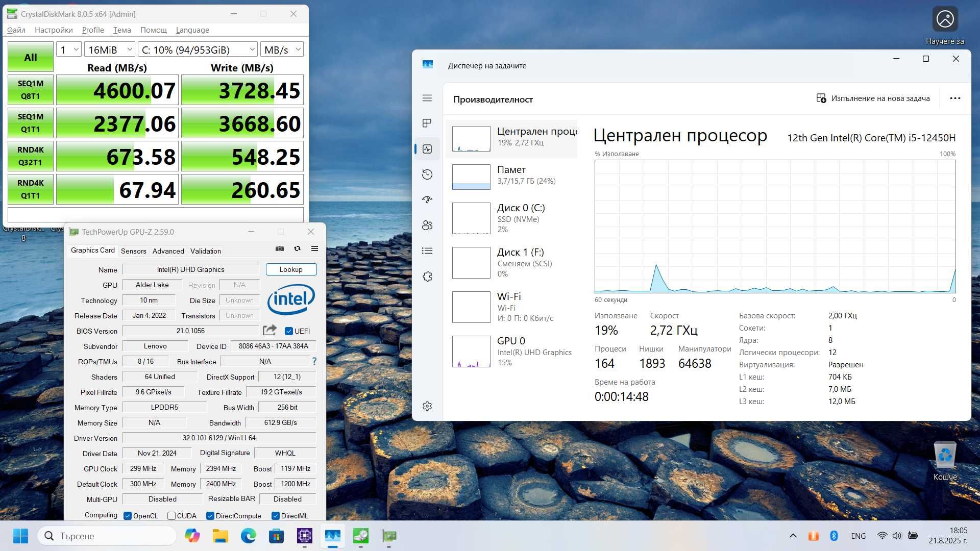
Task: Run the RND4K Q1T1 test
Action: [x=31, y=189]
